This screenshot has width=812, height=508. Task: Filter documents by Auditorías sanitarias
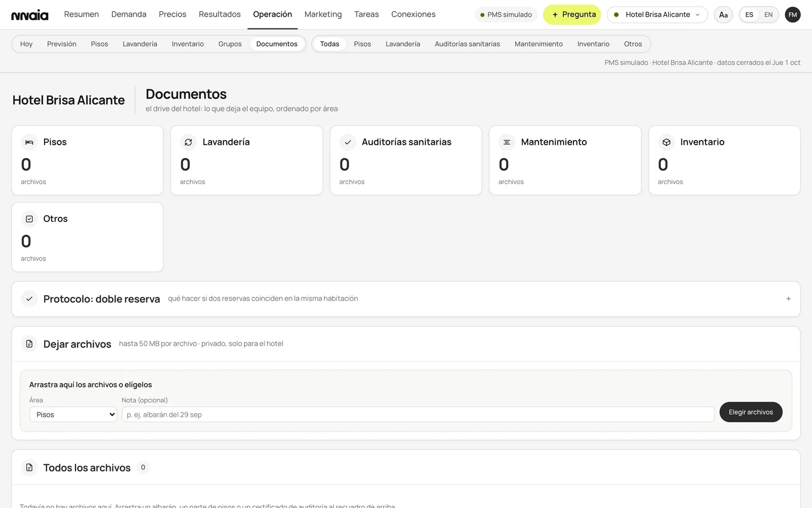(467, 44)
